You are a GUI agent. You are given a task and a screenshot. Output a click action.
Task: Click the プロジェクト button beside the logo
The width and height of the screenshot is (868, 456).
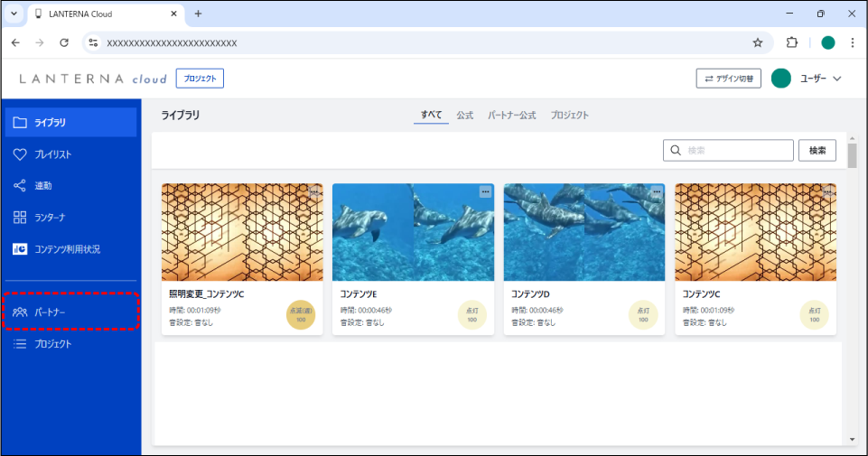(200, 79)
